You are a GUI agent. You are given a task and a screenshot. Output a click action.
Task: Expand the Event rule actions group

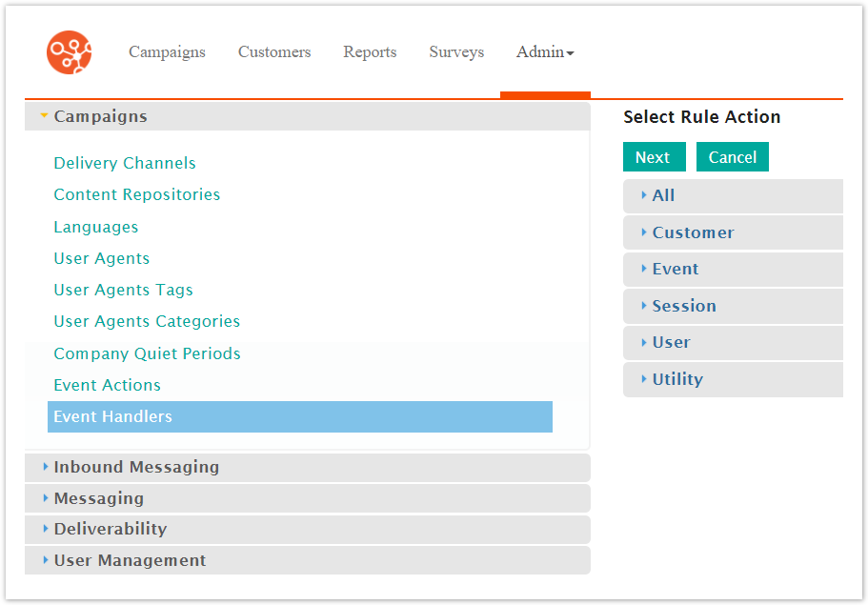click(733, 270)
